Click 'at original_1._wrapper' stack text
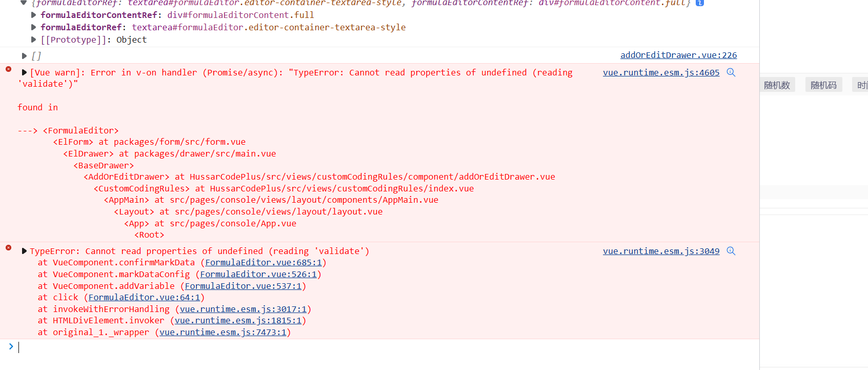868x370 pixels. coord(93,332)
